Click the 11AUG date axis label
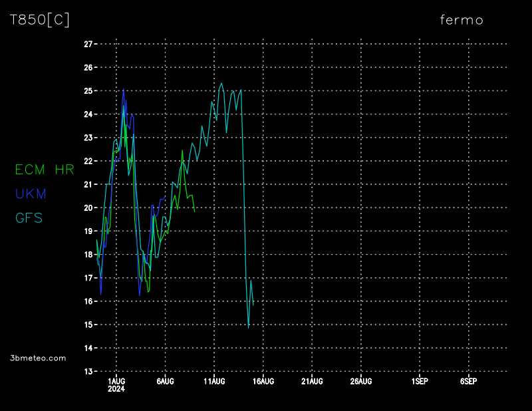This screenshot has width=532, height=411. tap(213, 381)
